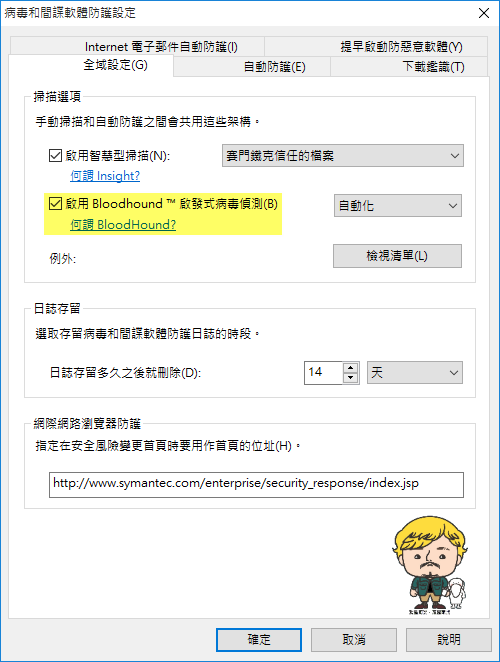
Task: Increase log retention with spinner up arrow
Action: pyautogui.click(x=350, y=367)
